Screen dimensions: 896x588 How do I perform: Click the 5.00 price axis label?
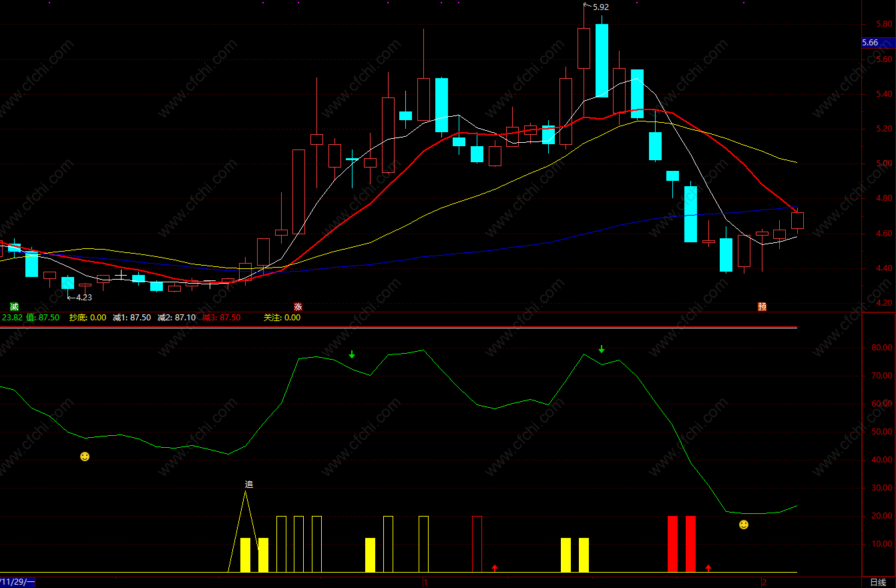pyautogui.click(x=884, y=164)
